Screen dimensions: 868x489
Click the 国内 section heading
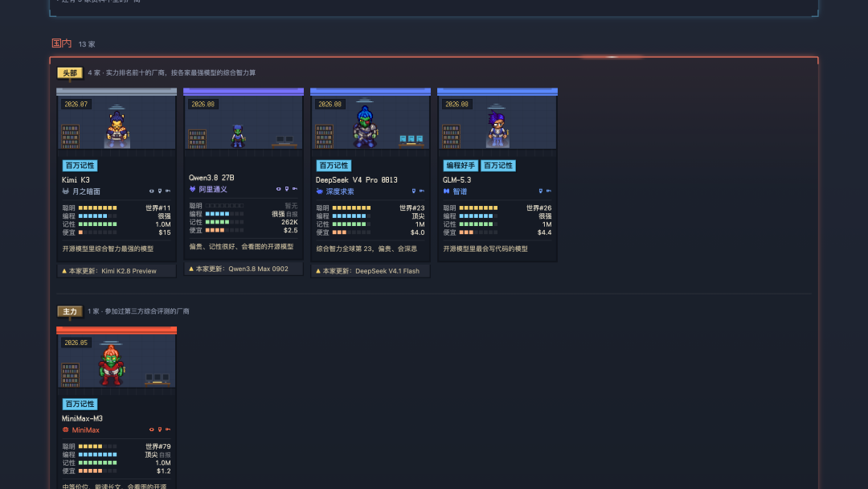coord(61,43)
